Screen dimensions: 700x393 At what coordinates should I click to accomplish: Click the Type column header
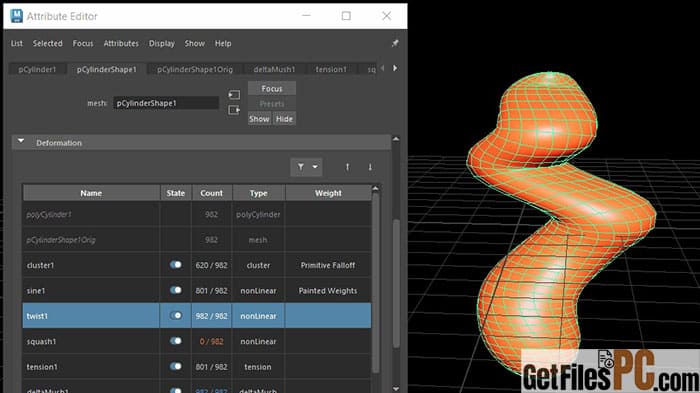coord(258,193)
